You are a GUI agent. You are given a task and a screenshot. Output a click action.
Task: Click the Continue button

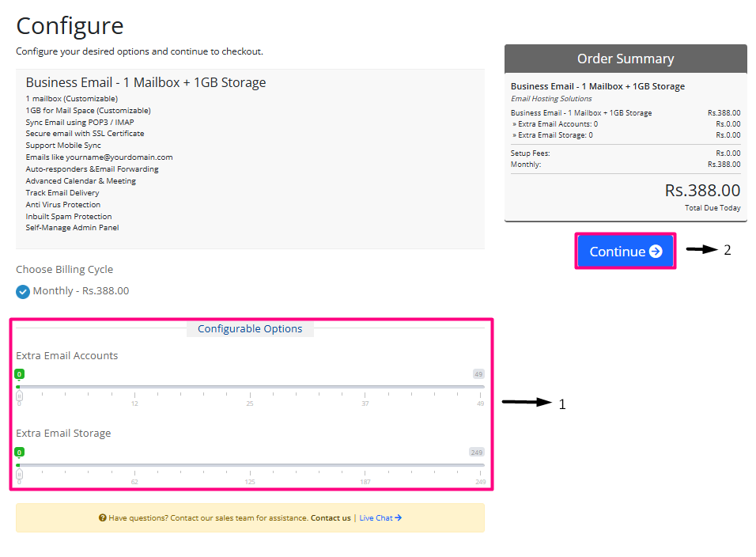625,252
